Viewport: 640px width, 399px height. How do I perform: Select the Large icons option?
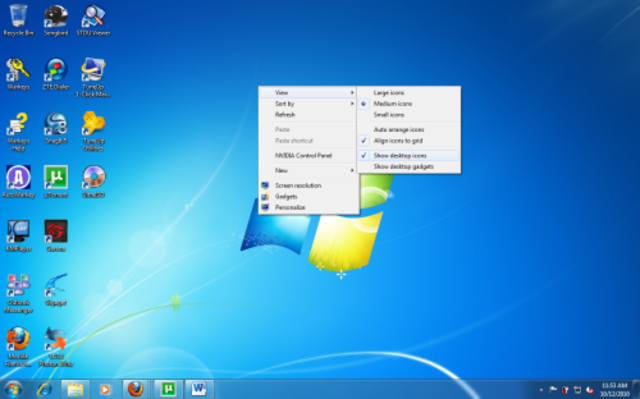coord(409,93)
